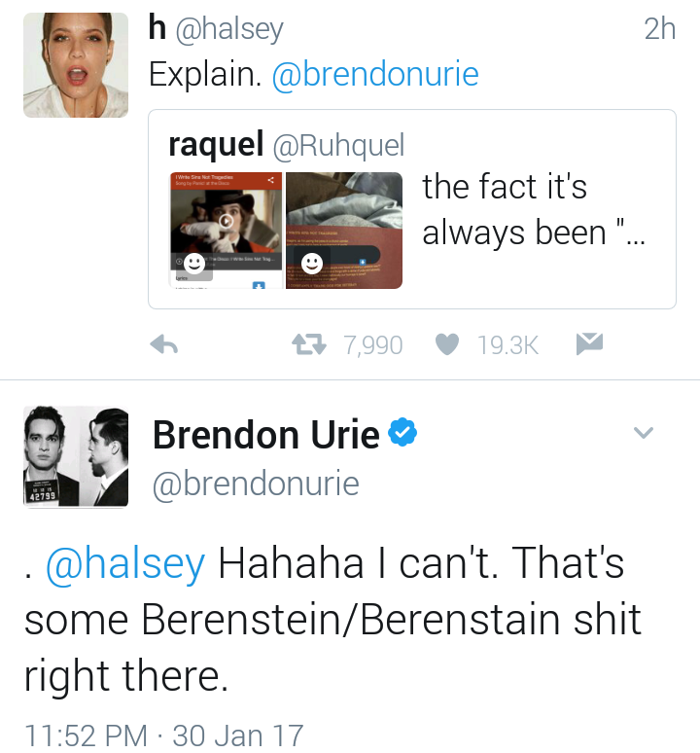Click the Brendon Urie display name
The image size is (700, 753).
pos(265,435)
